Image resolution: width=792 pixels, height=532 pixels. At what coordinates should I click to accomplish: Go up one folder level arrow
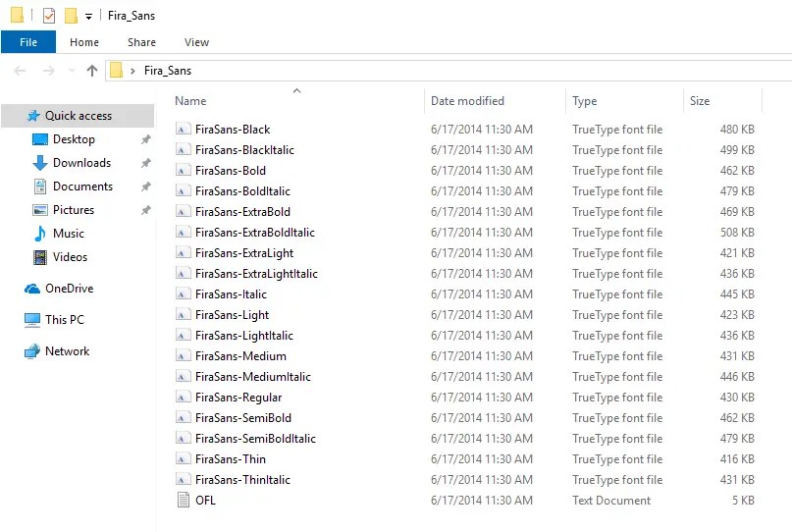click(x=92, y=71)
